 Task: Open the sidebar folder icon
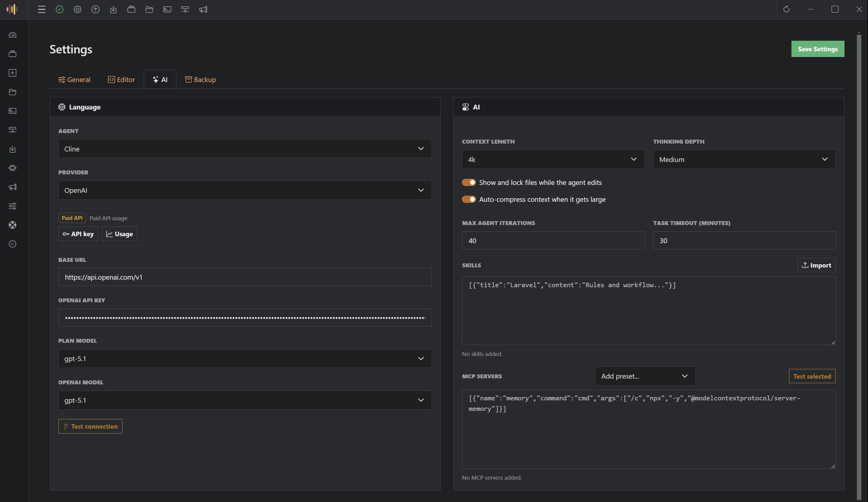[12, 92]
